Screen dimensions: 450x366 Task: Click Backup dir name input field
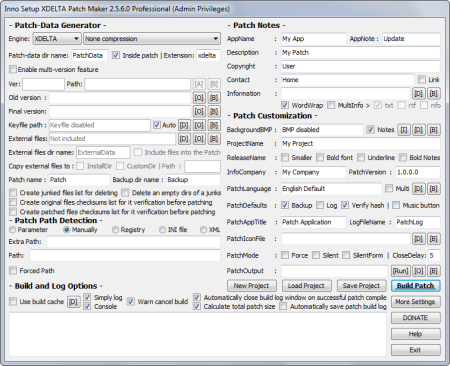click(x=193, y=180)
